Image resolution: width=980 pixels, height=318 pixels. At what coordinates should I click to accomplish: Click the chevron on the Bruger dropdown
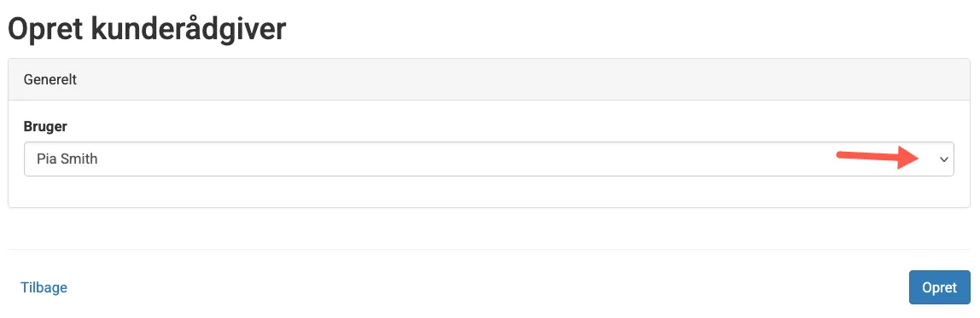point(944,159)
